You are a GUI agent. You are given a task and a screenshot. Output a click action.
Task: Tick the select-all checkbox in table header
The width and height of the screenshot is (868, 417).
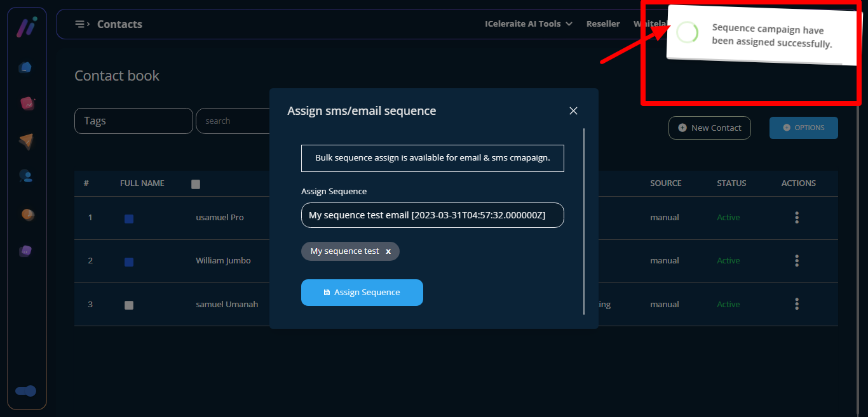click(196, 184)
